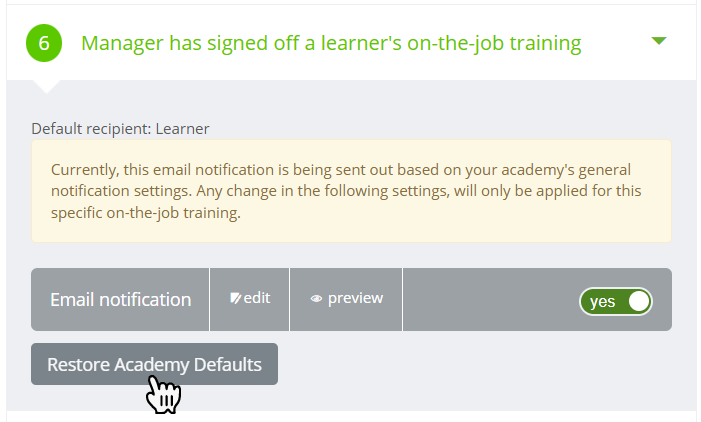Click the small white pointer below badge
This screenshot has height=422, width=701.
click(x=46, y=87)
